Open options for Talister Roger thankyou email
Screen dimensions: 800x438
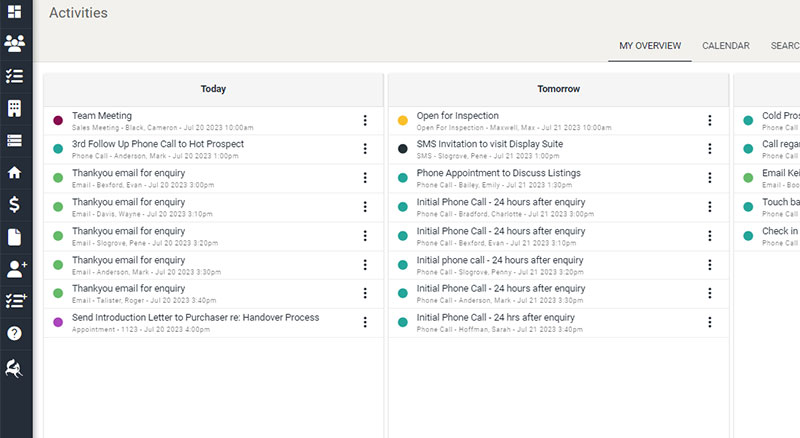click(365, 293)
